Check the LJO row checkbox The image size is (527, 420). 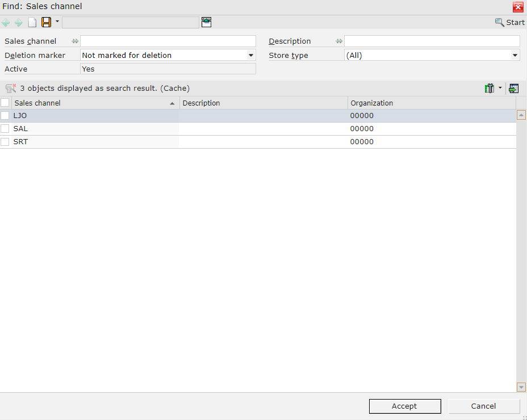(5, 116)
